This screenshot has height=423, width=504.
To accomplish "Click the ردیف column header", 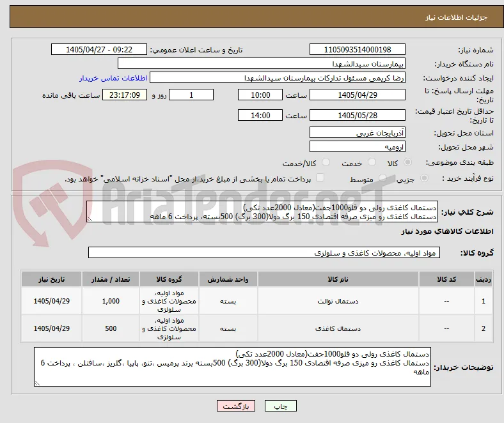I will pyautogui.click(x=484, y=279).
